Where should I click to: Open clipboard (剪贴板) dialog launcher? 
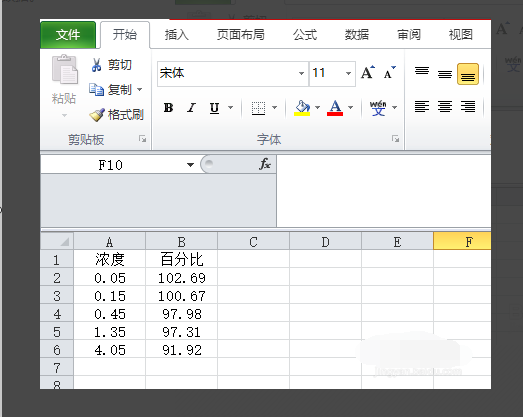pos(142,139)
